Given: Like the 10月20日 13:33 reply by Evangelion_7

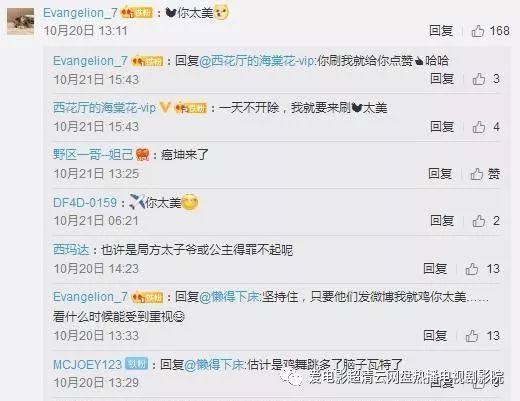Looking at the screenshot, I should point(472,336).
